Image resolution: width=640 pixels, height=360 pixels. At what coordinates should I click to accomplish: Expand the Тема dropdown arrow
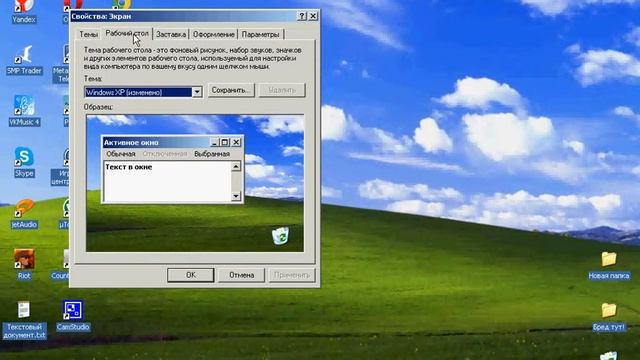pyautogui.click(x=197, y=92)
